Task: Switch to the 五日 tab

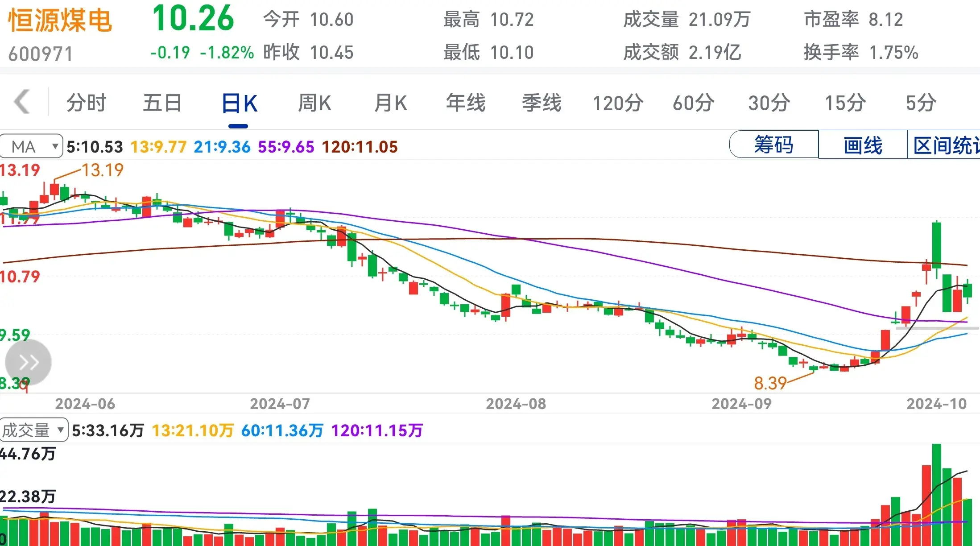Action: click(x=162, y=103)
